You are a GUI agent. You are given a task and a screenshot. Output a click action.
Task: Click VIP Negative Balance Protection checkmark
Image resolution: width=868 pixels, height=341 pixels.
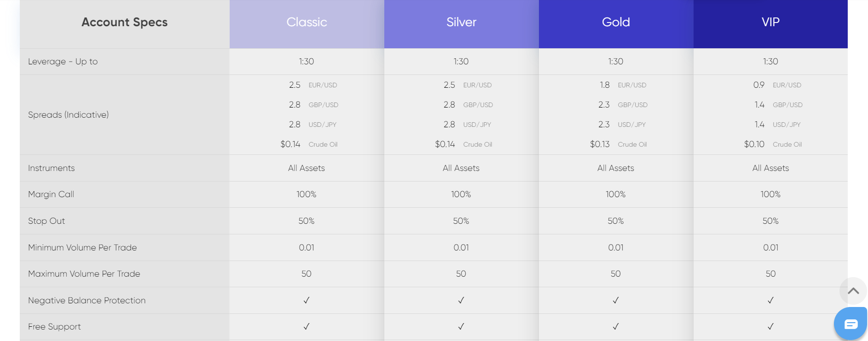click(770, 300)
